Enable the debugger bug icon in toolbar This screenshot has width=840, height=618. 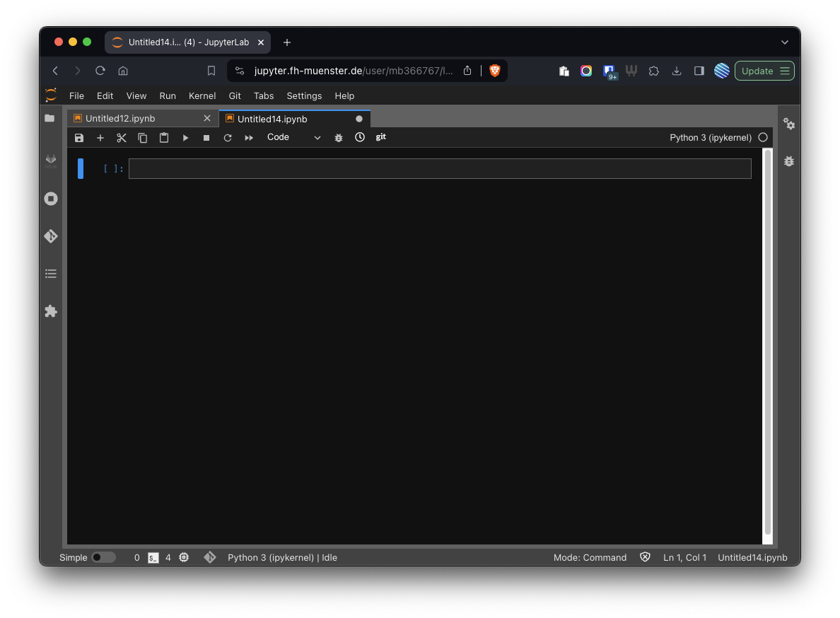[x=339, y=138]
